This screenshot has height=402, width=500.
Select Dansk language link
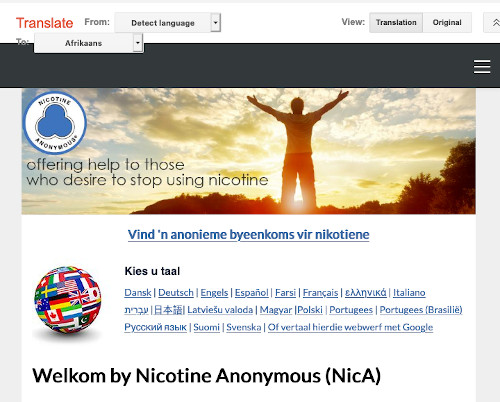click(x=138, y=293)
